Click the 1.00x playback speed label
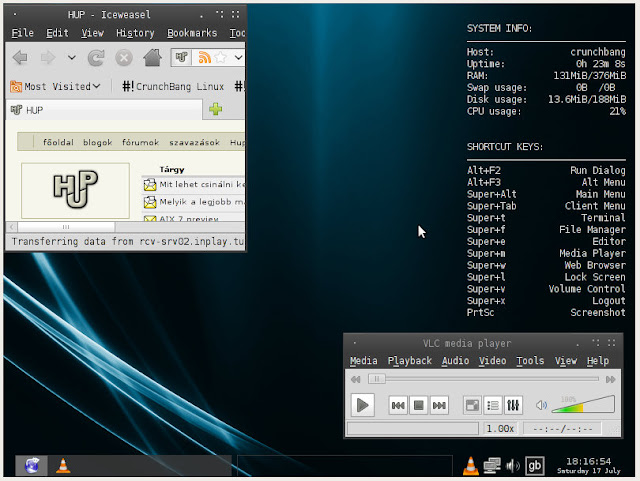The image size is (640, 481). tap(500, 429)
